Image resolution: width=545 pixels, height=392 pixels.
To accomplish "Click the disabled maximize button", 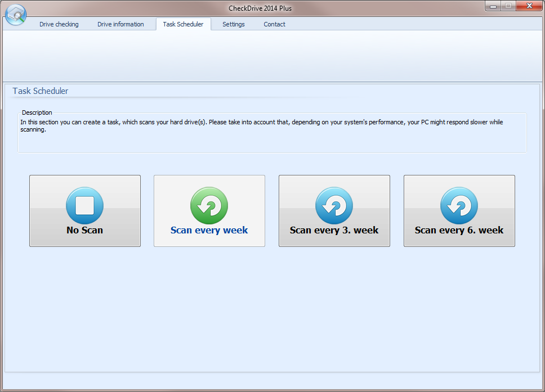I will pyautogui.click(x=508, y=6).
